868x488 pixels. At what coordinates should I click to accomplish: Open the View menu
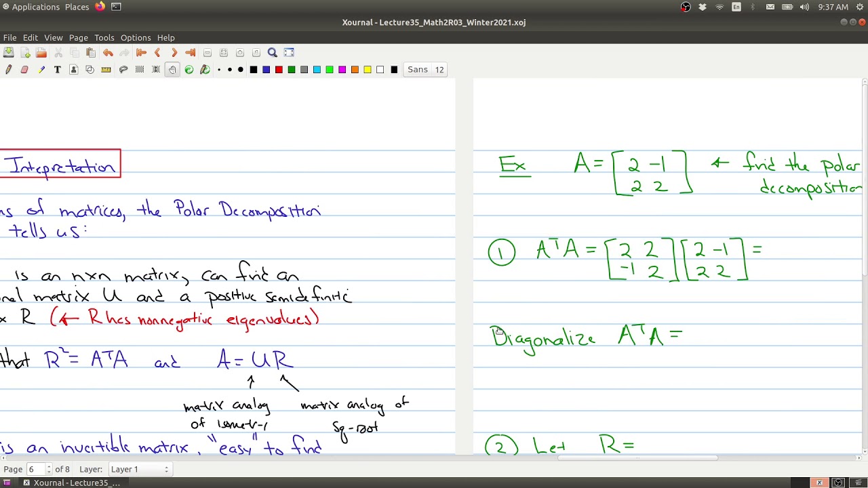(x=54, y=38)
